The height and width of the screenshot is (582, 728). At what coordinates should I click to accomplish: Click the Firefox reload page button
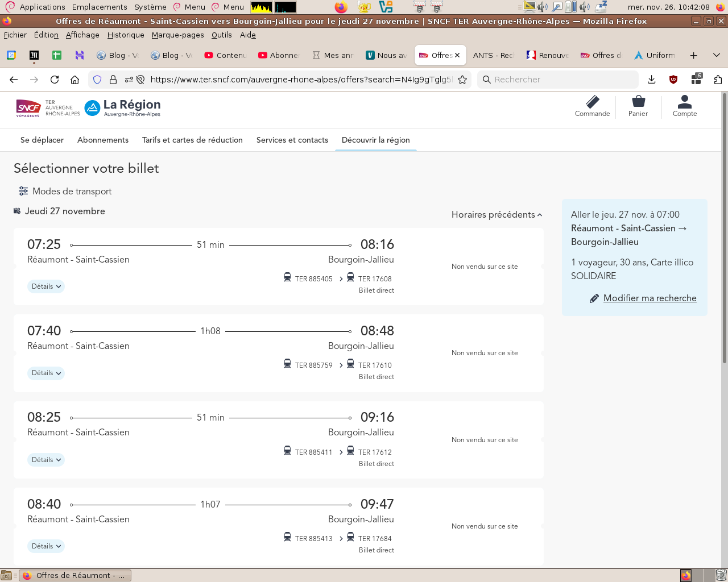point(55,80)
